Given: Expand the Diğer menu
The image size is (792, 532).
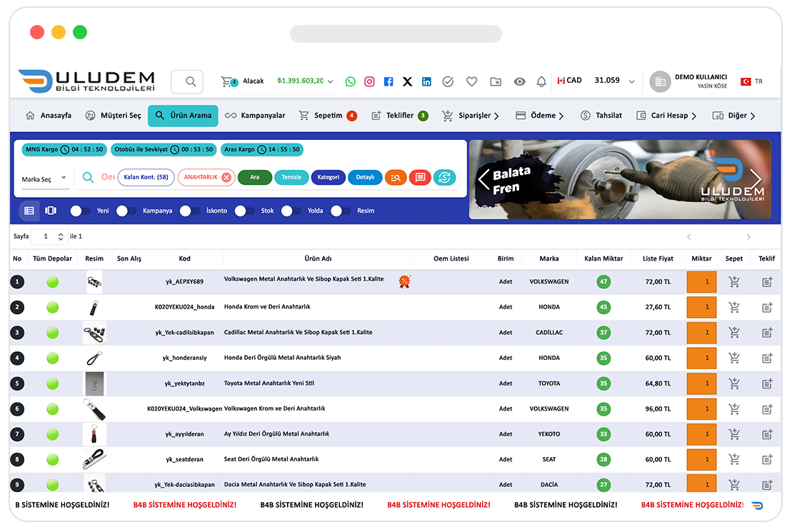Looking at the screenshot, I should point(733,116).
